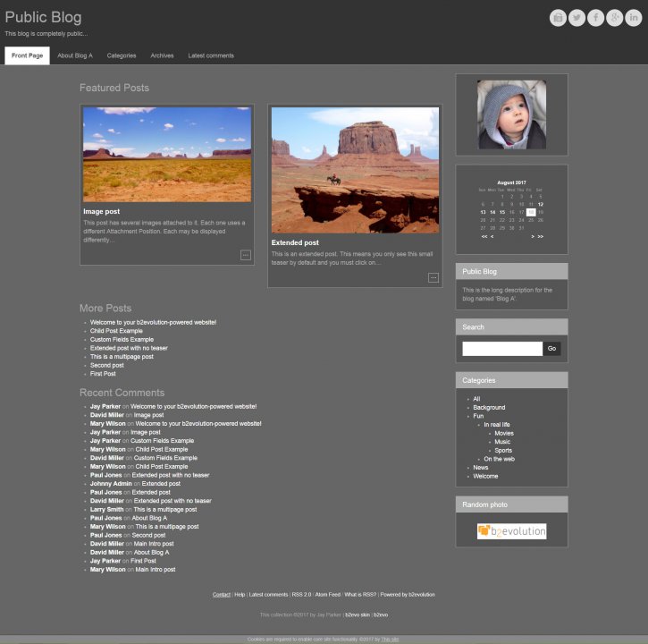Open the LinkedIn social icon

pyautogui.click(x=633, y=18)
